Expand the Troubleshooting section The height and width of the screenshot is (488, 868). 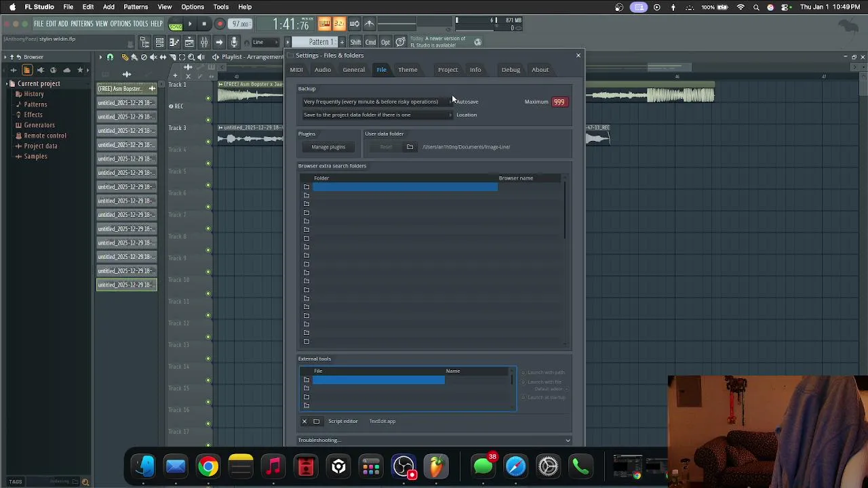coord(434,441)
